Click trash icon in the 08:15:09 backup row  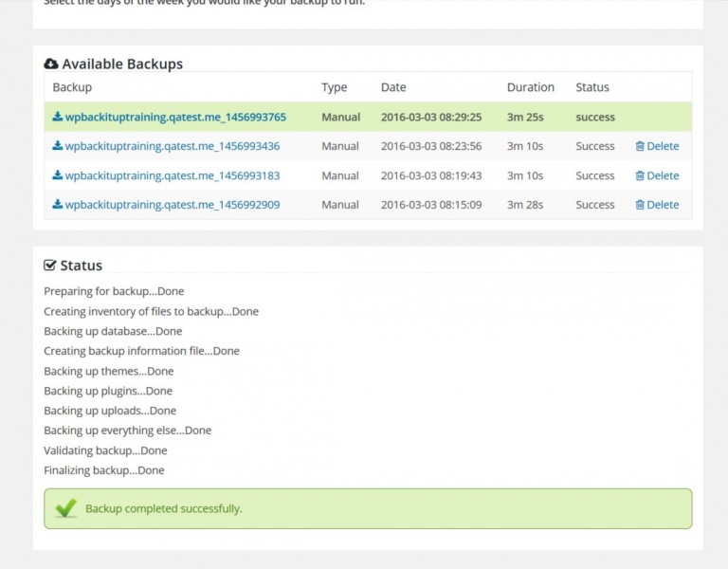[x=640, y=205]
